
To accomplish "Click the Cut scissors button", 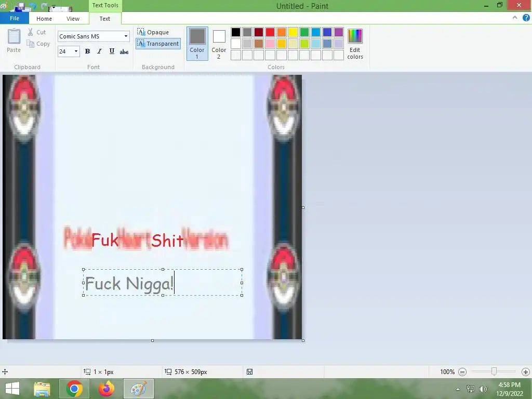I will [x=36, y=32].
